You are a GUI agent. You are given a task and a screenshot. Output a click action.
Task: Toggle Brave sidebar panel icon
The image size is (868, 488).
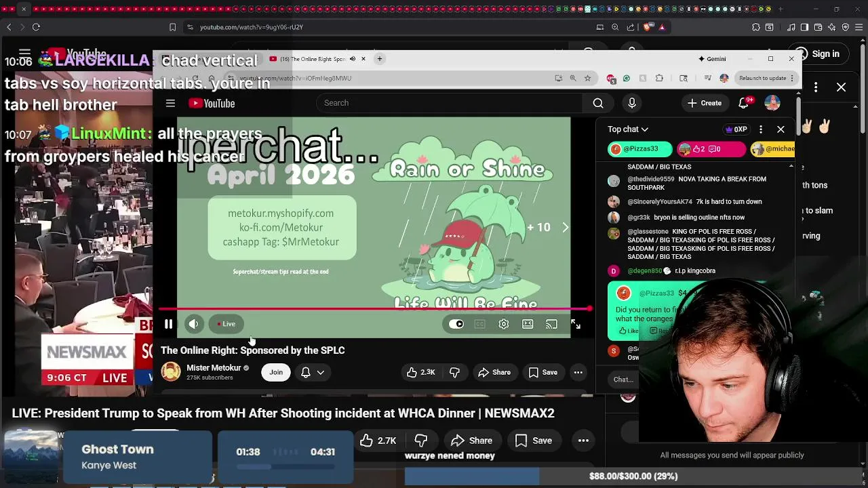(x=804, y=27)
